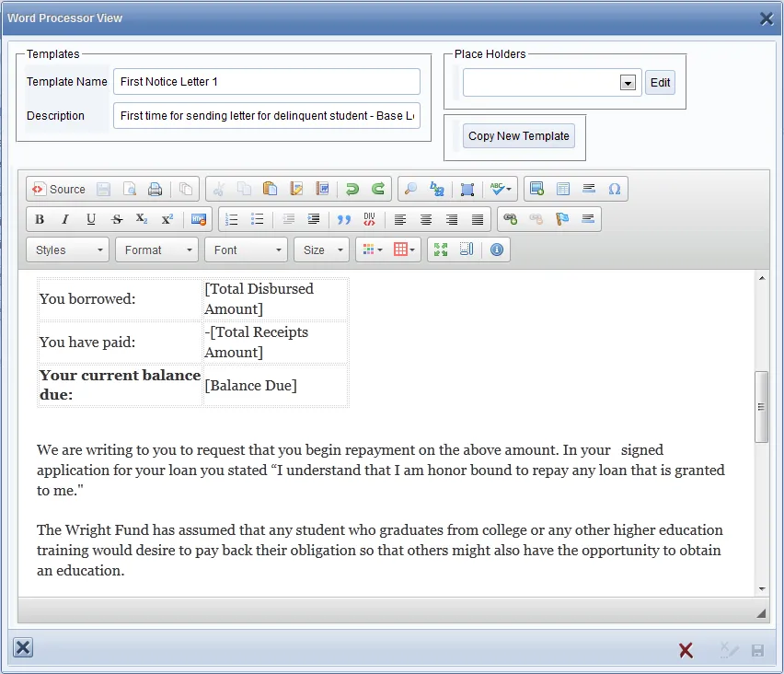Open the spell checker dropdown arrow

(508, 189)
